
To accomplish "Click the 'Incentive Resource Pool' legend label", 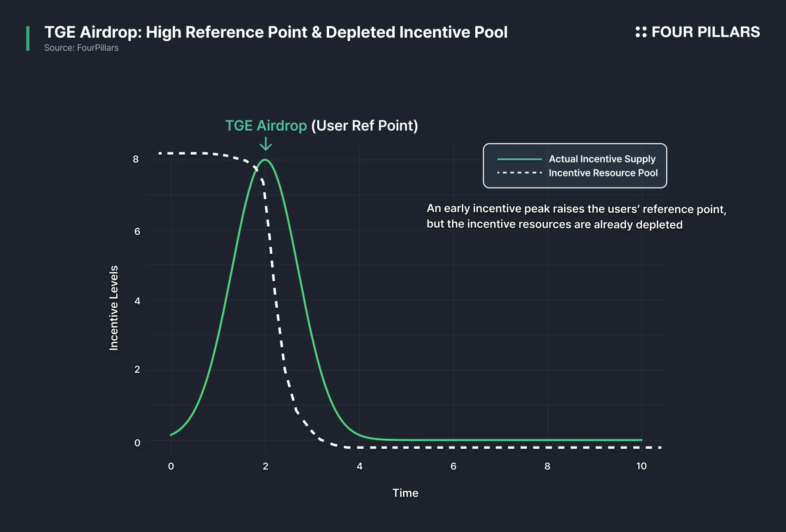I will pos(603,173).
